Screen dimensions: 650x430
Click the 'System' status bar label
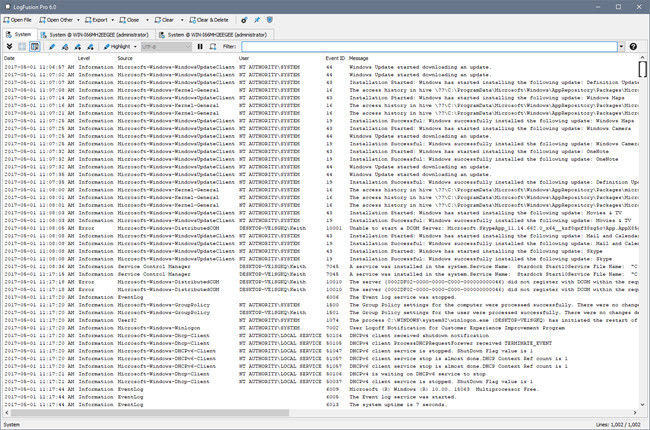12,425
